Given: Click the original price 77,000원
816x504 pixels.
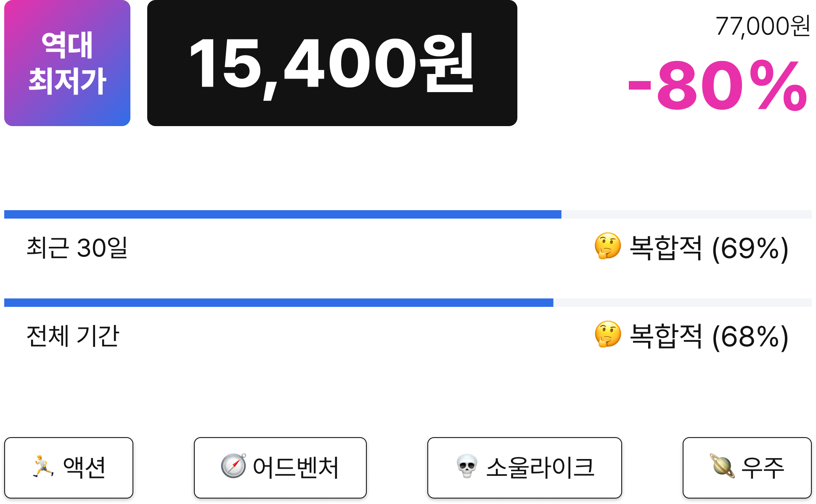Looking at the screenshot, I should 763,26.
